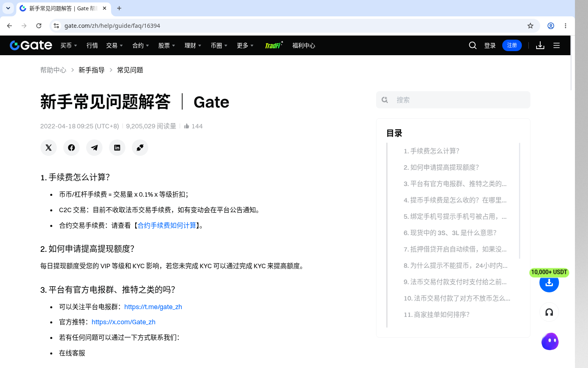
Task: Click the table of contents scrollbar
Action: click(x=519, y=201)
